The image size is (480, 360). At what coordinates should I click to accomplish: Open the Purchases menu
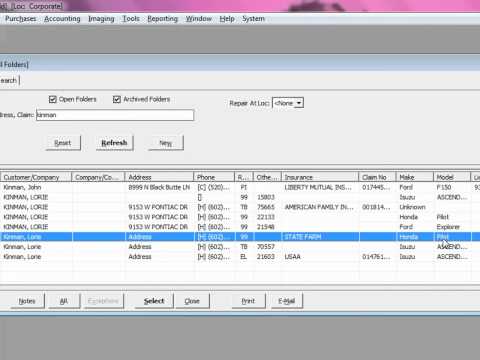point(20,19)
